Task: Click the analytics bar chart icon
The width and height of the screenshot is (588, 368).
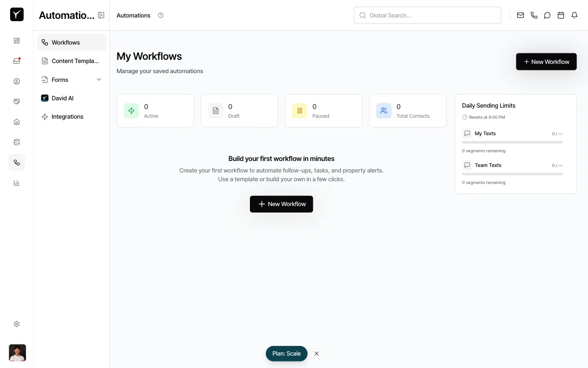Action: [x=17, y=183]
